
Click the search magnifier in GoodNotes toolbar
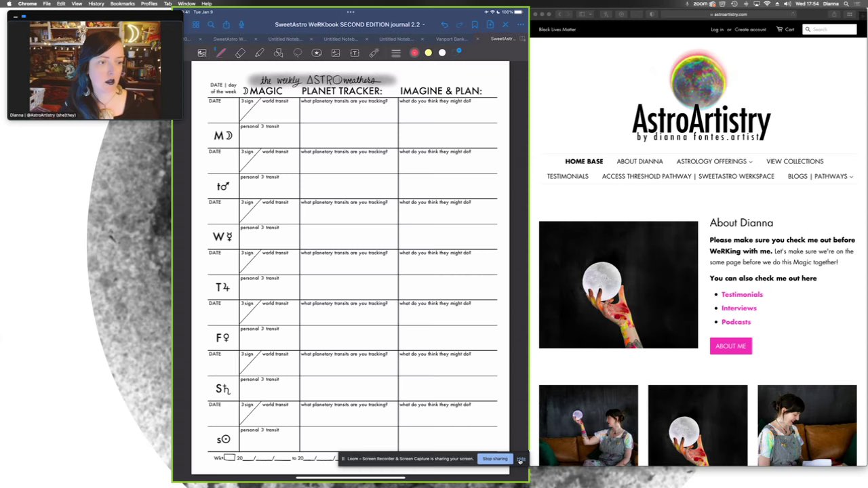point(211,24)
